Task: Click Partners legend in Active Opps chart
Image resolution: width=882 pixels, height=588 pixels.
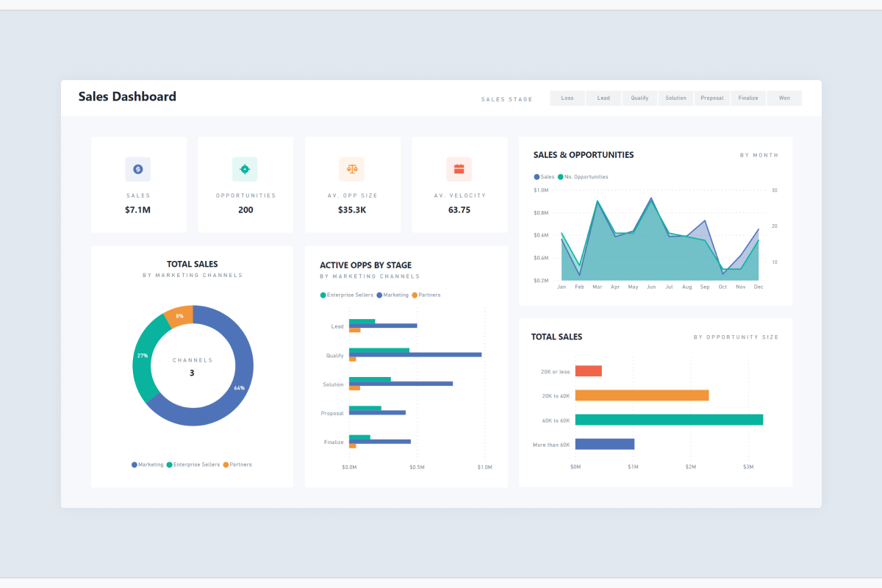Action: pyautogui.click(x=426, y=295)
